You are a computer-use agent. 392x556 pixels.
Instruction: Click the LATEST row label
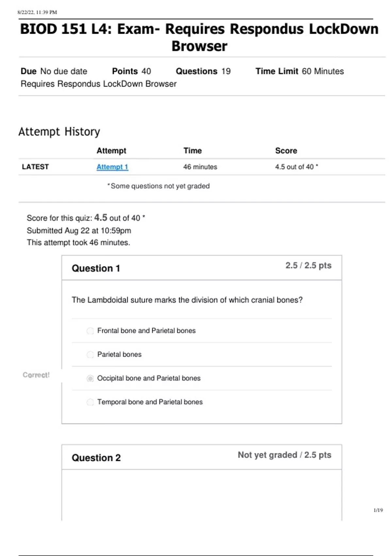(35, 167)
